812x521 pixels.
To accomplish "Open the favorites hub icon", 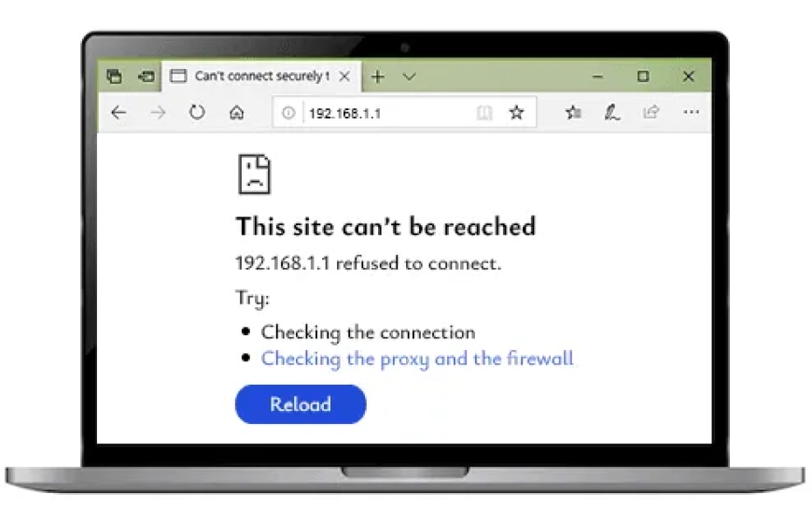I will pos(573,112).
